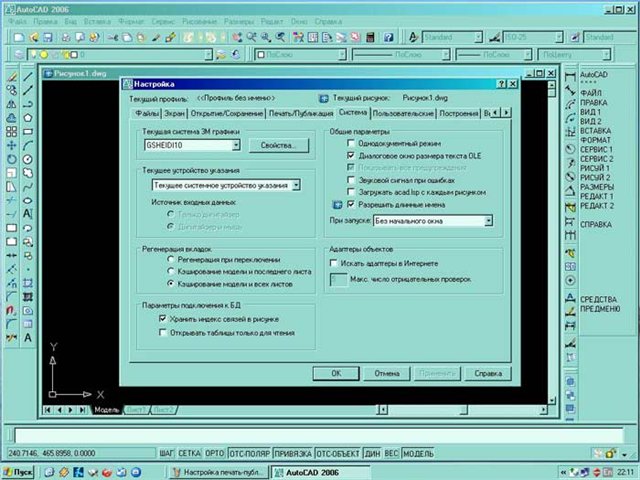Click the Отмена button

(387, 373)
